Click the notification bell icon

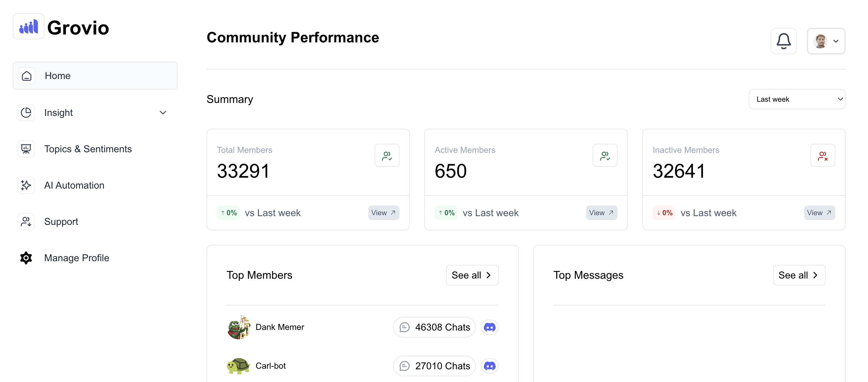click(784, 41)
